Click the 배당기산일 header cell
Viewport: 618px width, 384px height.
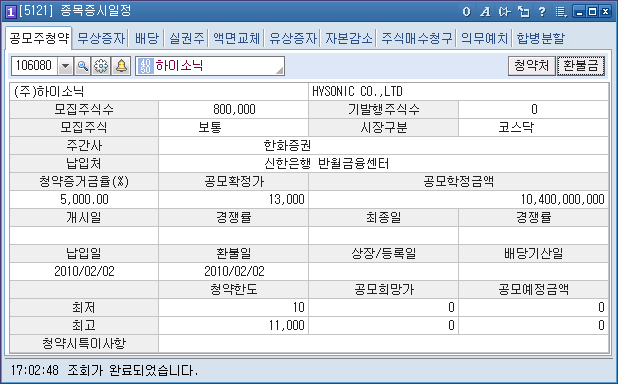tap(534, 253)
